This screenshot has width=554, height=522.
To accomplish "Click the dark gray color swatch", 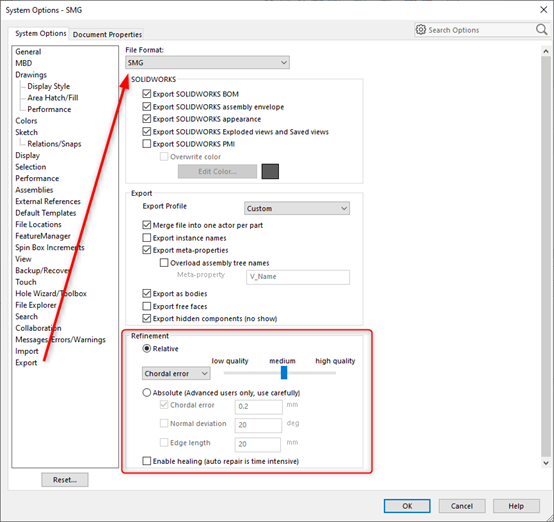I will point(270,171).
